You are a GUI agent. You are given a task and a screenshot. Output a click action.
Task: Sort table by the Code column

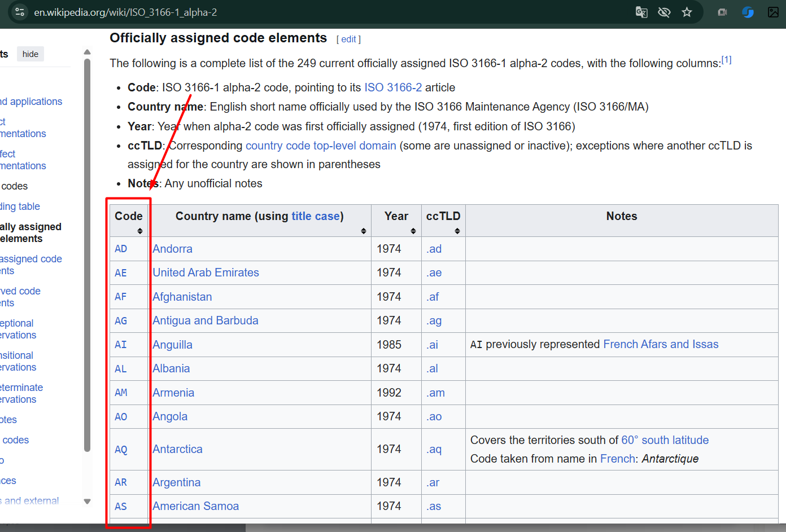click(x=139, y=231)
